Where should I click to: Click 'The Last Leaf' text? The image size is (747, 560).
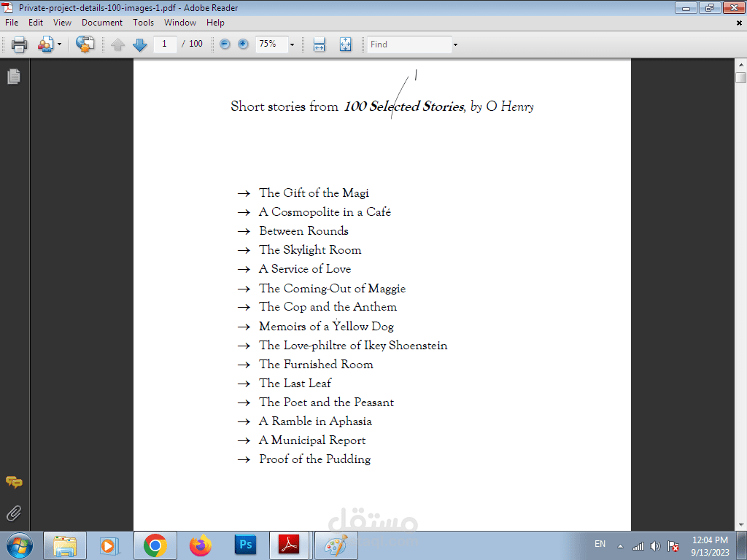295,384
